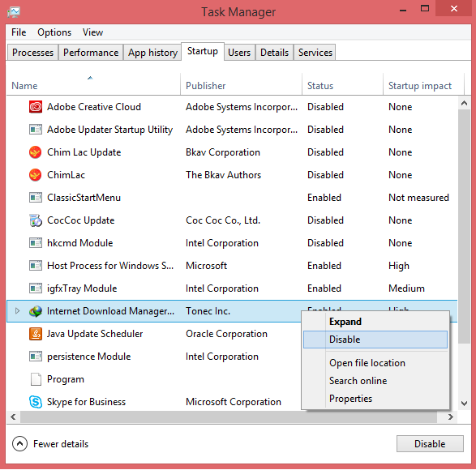
Task: Click the Skype for Business icon
Action: [x=36, y=402]
